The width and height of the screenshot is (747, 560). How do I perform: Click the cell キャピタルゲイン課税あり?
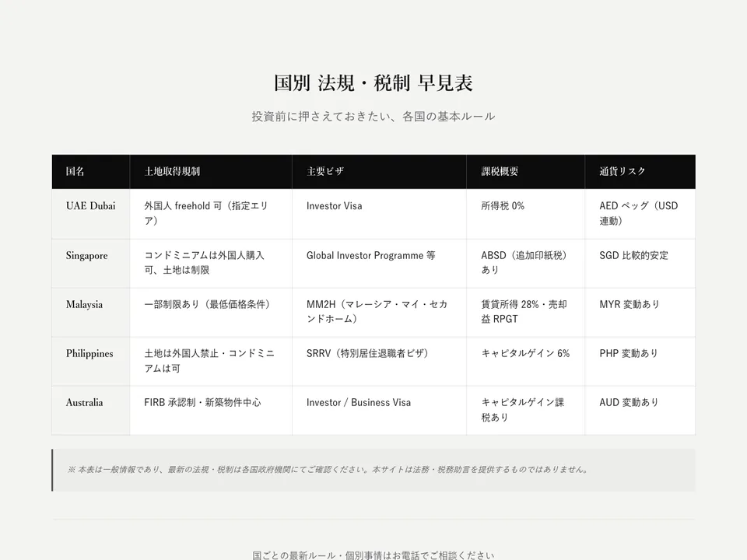(x=526, y=411)
